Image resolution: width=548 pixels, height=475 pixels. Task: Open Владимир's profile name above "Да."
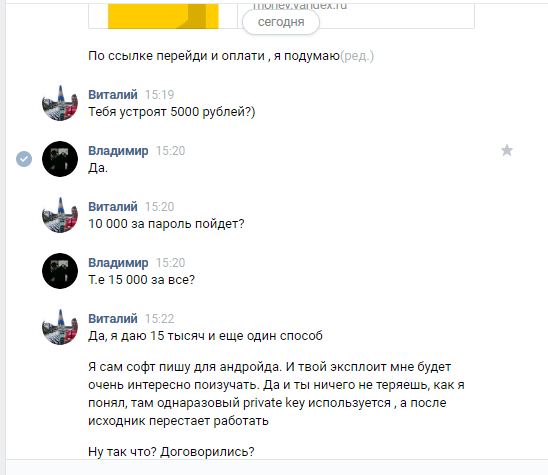click(x=118, y=151)
